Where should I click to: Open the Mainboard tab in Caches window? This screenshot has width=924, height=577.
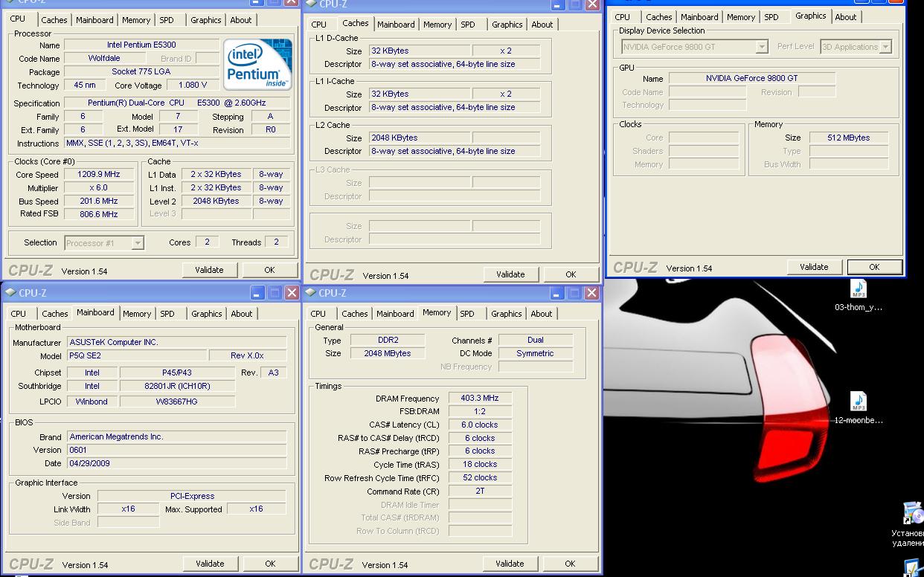396,25
